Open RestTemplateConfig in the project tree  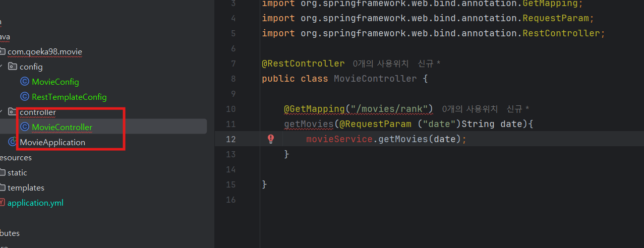pos(69,97)
